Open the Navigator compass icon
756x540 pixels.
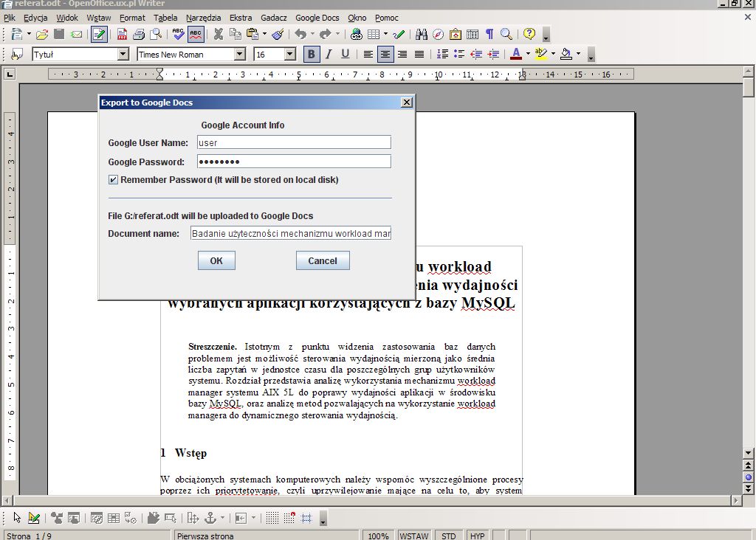click(439, 34)
